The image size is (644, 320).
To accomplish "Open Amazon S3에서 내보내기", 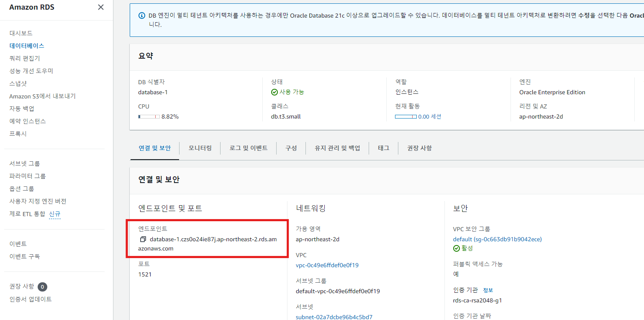I will point(42,96).
